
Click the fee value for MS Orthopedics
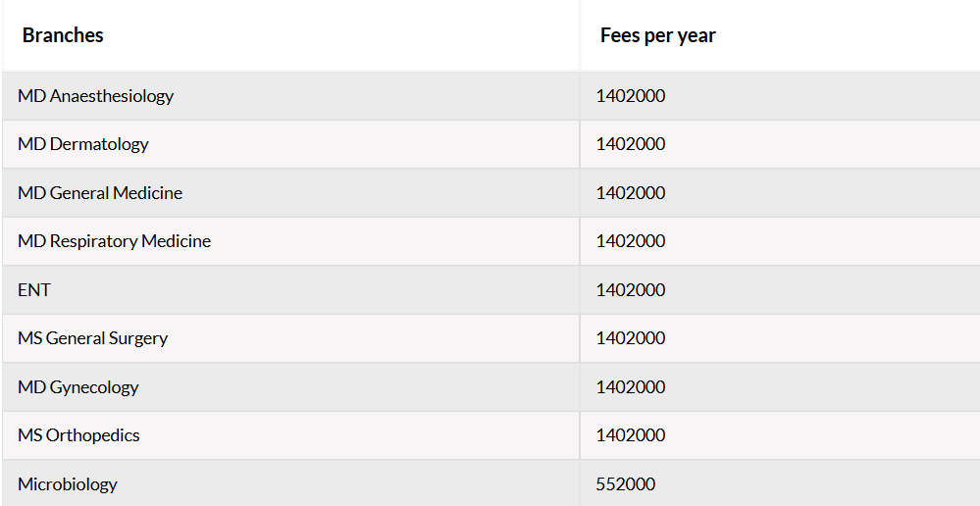pos(631,434)
